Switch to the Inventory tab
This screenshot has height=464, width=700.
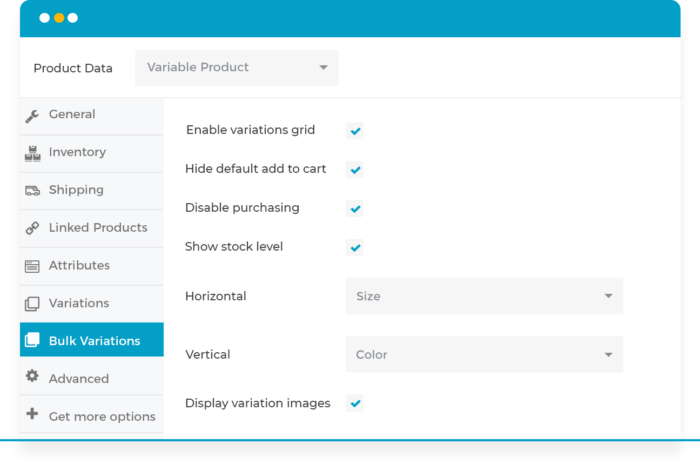92,153
